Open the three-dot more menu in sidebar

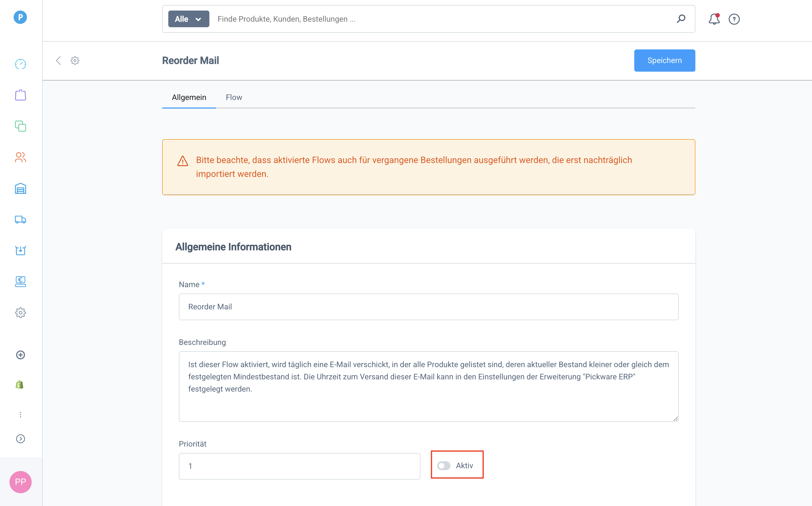pos(20,415)
